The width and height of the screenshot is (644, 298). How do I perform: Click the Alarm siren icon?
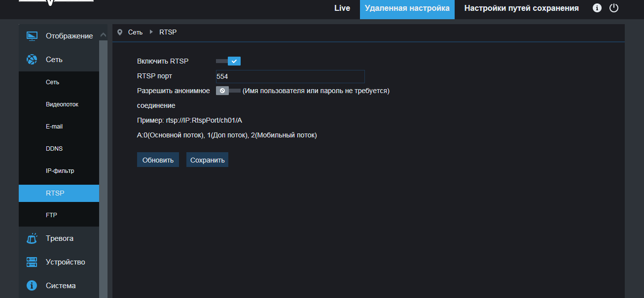32,238
